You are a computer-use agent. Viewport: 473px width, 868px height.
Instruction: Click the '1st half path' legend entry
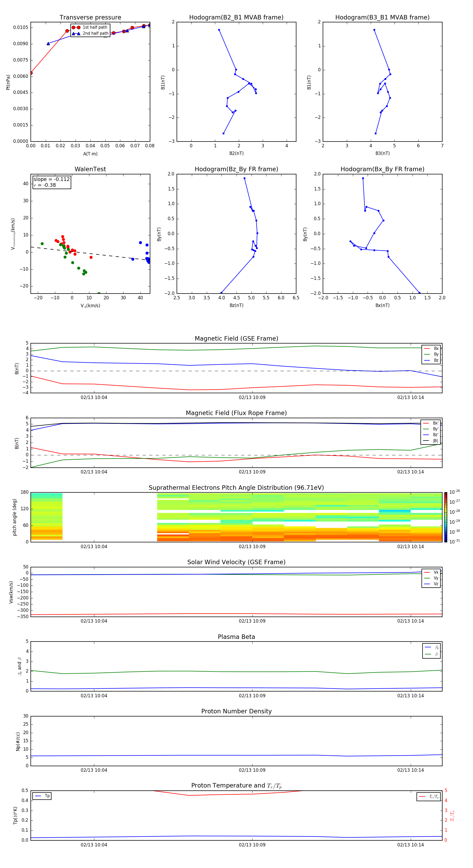pyautogui.click(x=90, y=27)
